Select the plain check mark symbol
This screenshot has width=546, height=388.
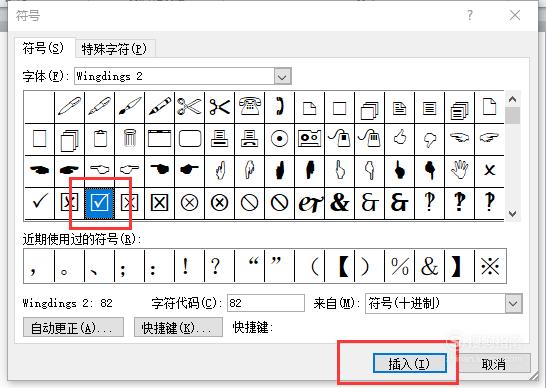(40, 202)
